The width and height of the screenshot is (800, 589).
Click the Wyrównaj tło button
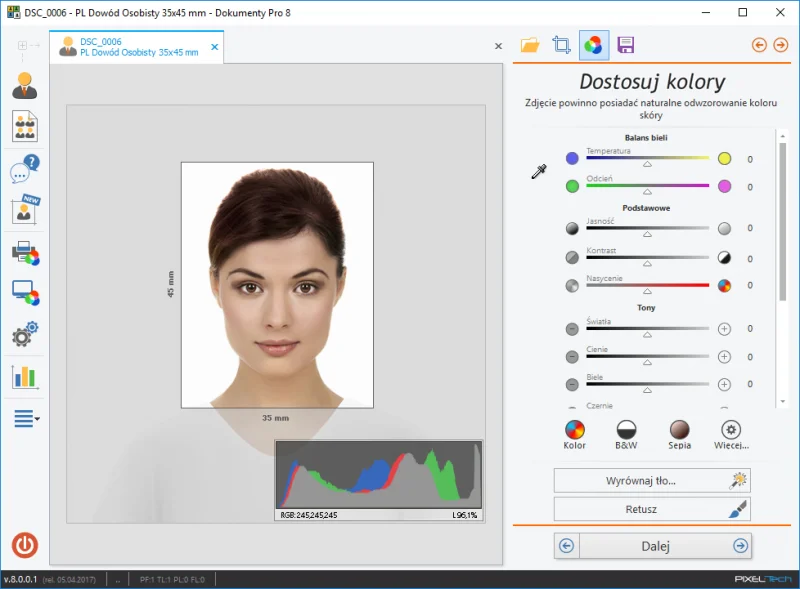click(x=652, y=480)
